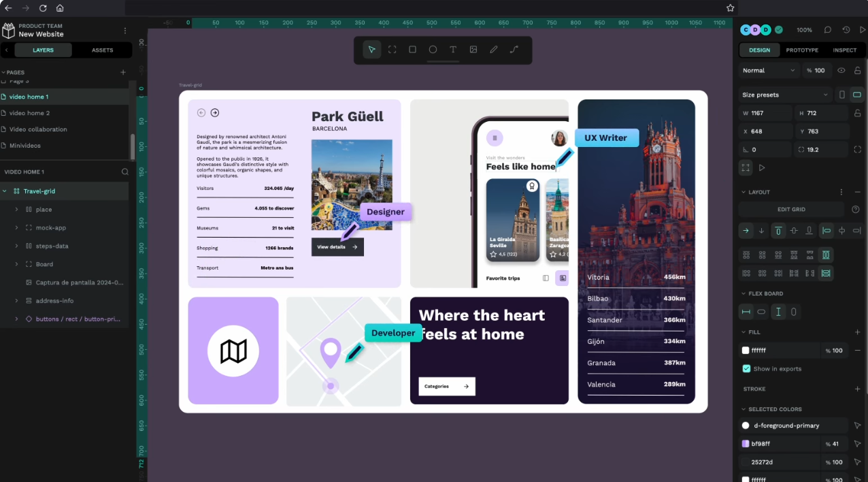Viewport: 868px width, 482px height.
Task: Click the Edit Grid button
Action: click(x=790, y=210)
